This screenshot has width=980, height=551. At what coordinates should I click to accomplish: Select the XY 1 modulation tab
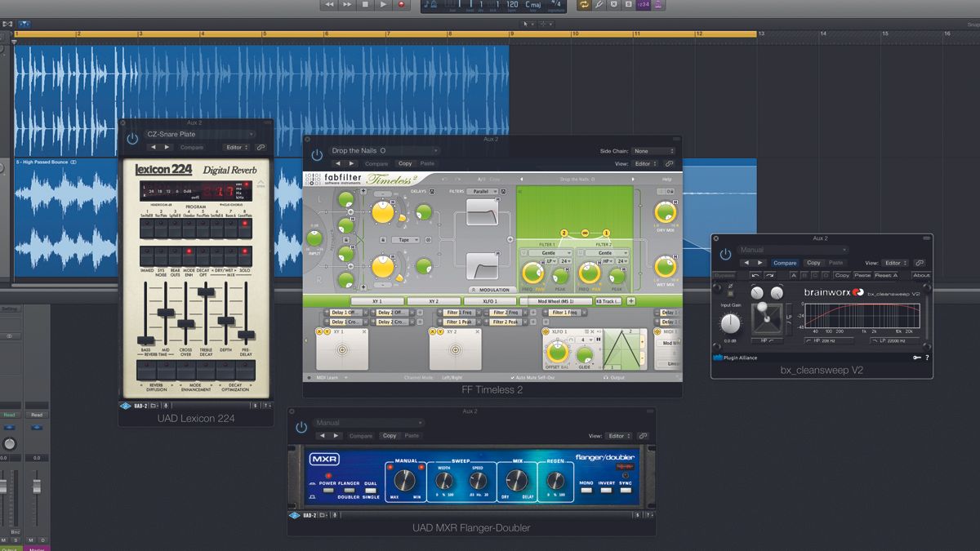click(377, 301)
